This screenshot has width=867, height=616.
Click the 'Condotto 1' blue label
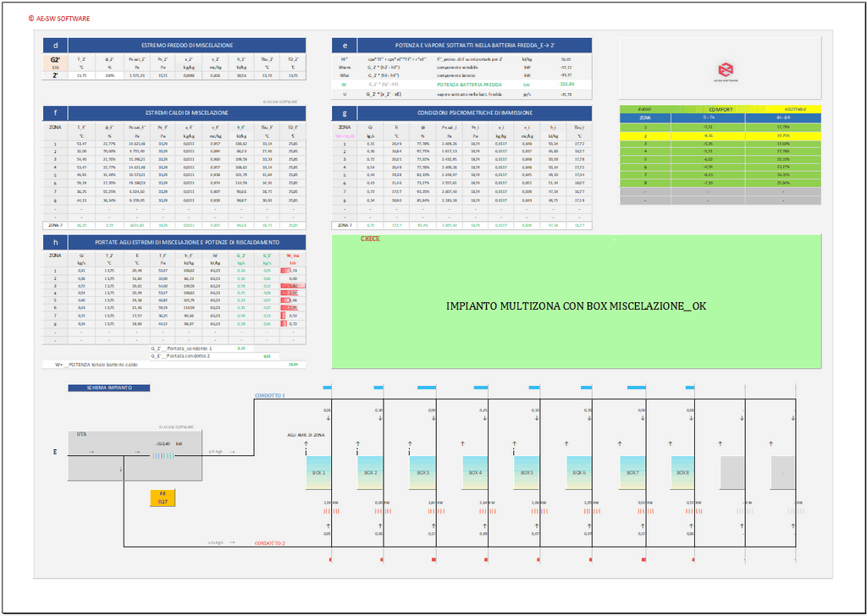point(270,395)
